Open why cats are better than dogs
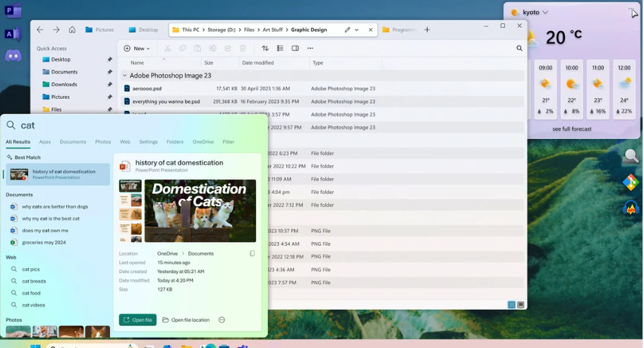This screenshot has width=644, height=348. coord(55,207)
